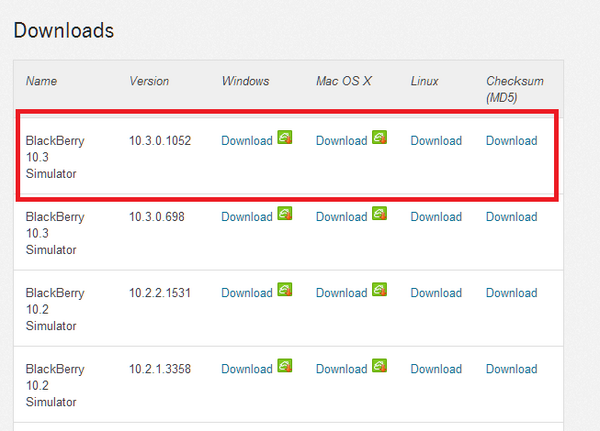Image resolution: width=600 pixels, height=431 pixels.
Task: Click the Name column header
Action: pyautogui.click(x=41, y=81)
